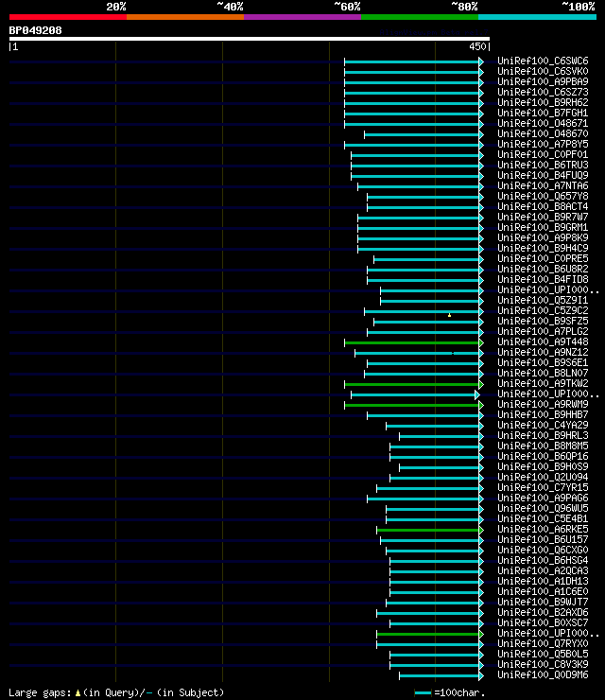Select hit label UniRef100_Q657Y8
Image resolution: width=605 pixels, height=700 pixels.
[543, 196]
